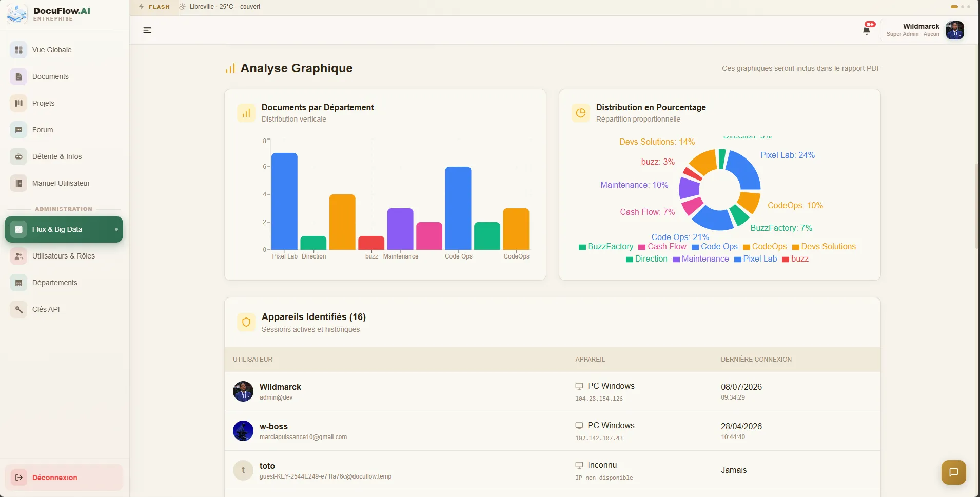Click the Documents file icon
The width and height of the screenshot is (980, 497).
[18, 76]
